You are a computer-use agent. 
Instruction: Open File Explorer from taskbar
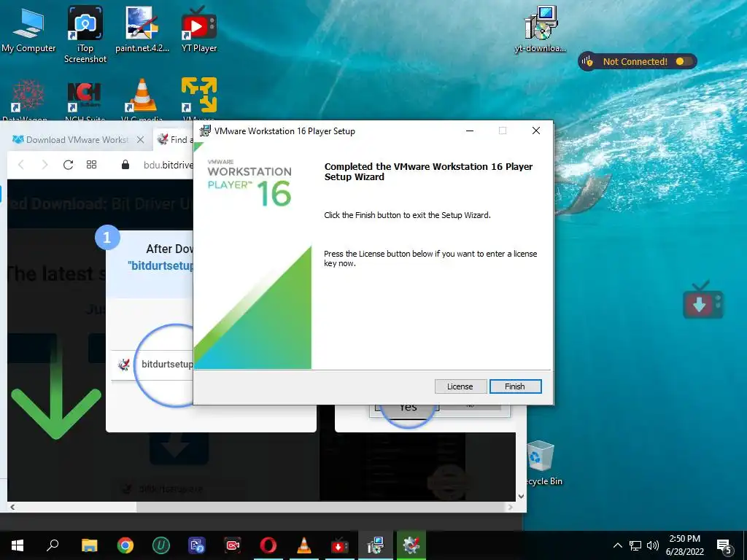[x=89, y=545]
